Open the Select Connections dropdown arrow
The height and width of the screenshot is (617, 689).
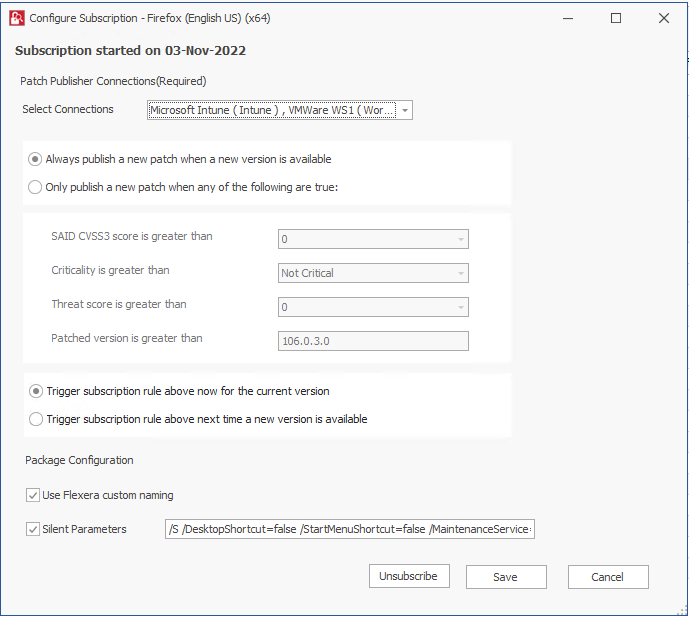(x=405, y=110)
